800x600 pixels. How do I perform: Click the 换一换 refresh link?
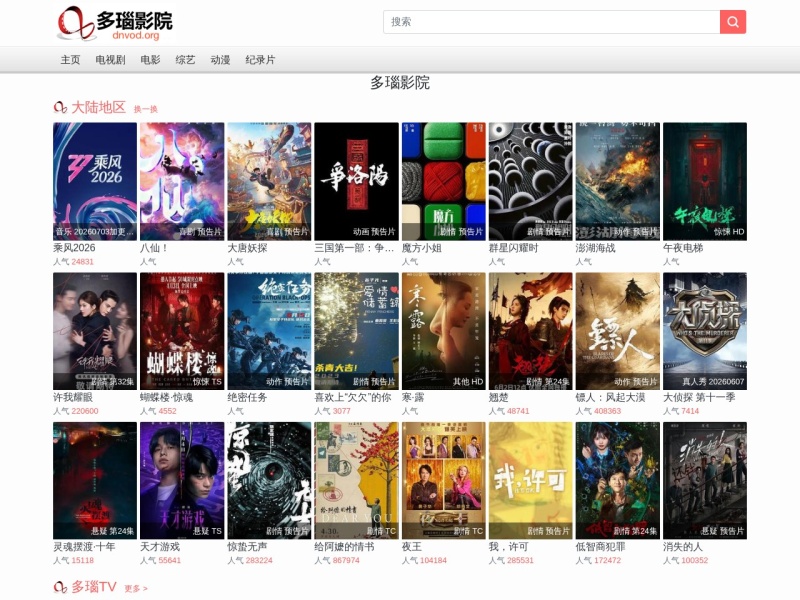[x=146, y=109]
